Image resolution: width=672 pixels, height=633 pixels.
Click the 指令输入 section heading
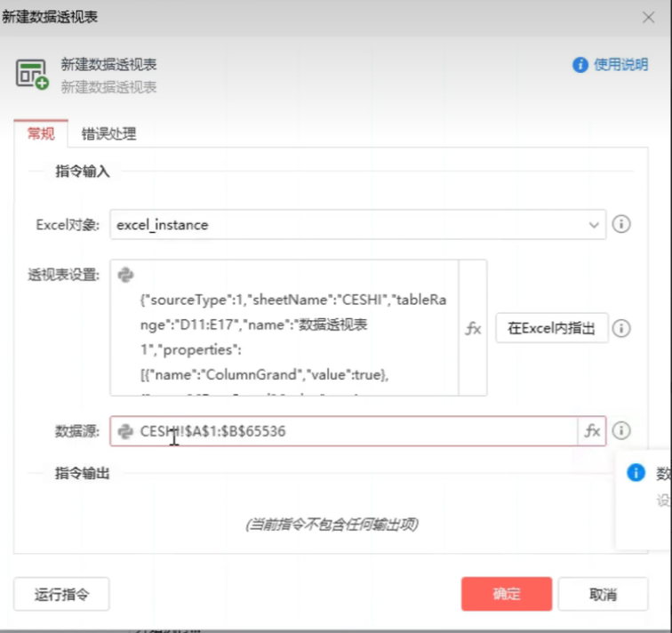83,172
